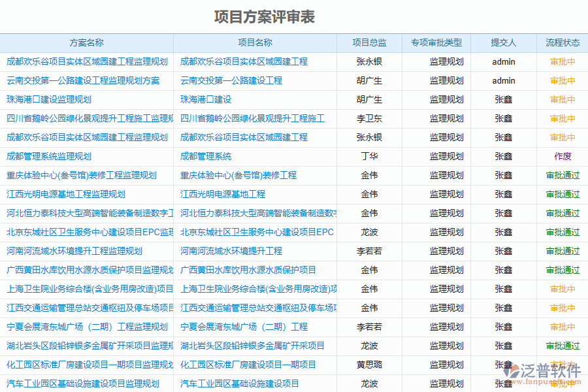Click supervisor 李若若 in 河南河流域 row
The height and width of the screenshot is (392, 588).
coord(369,251)
